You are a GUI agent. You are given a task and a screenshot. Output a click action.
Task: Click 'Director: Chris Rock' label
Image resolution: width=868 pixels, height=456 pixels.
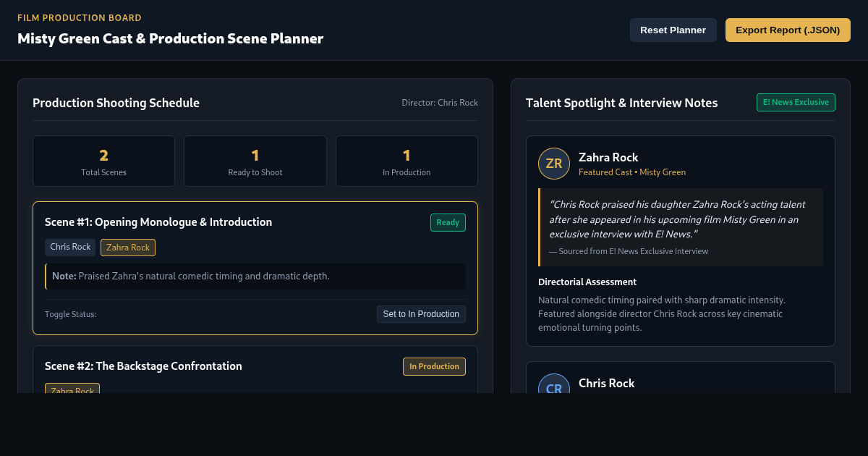(440, 103)
